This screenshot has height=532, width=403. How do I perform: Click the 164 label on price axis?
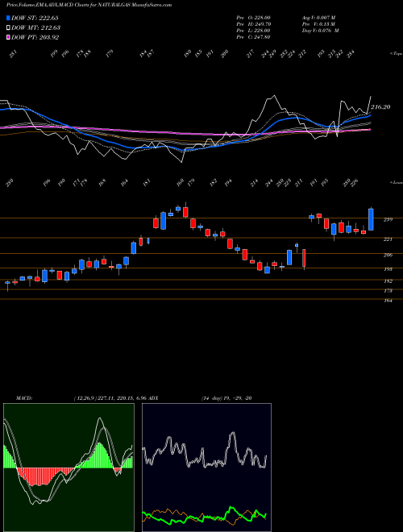388,301
